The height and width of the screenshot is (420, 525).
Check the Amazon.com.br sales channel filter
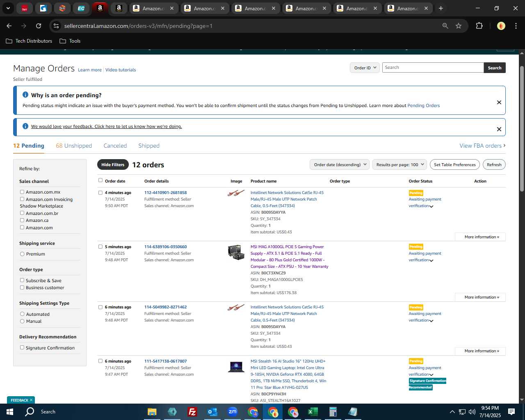pyautogui.click(x=22, y=213)
